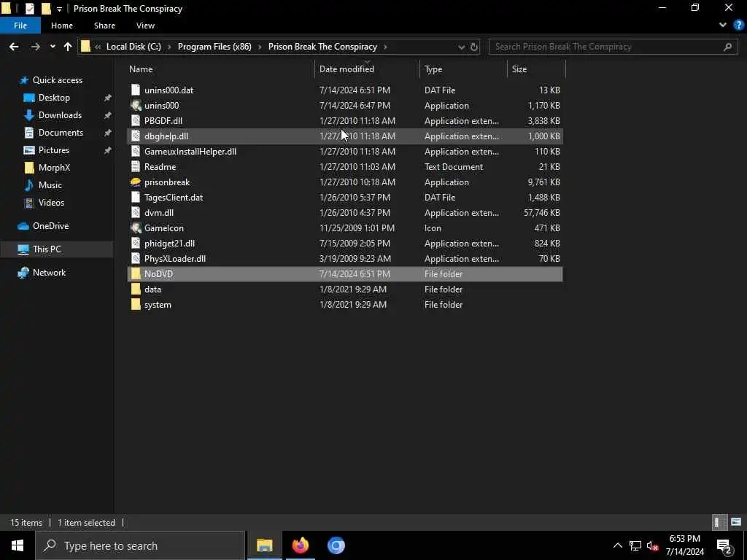The width and height of the screenshot is (747, 560).
Task: Open MorphX folder in navigation pane
Action: tap(54, 168)
